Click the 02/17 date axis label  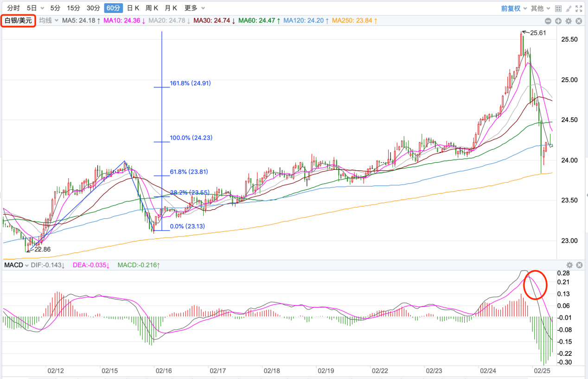[x=217, y=371]
